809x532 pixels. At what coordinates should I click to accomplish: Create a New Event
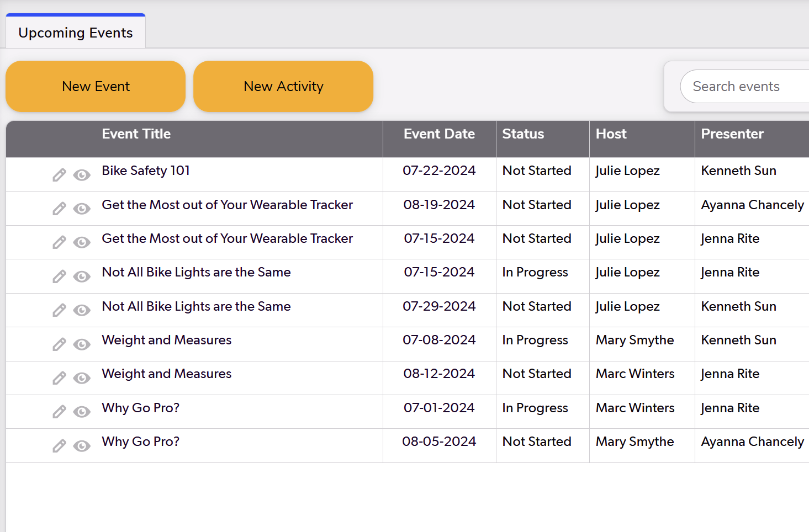(95, 86)
